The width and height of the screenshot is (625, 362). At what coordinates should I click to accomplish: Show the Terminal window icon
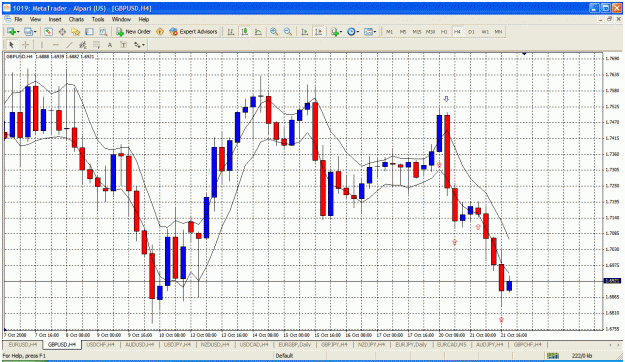point(89,32)
